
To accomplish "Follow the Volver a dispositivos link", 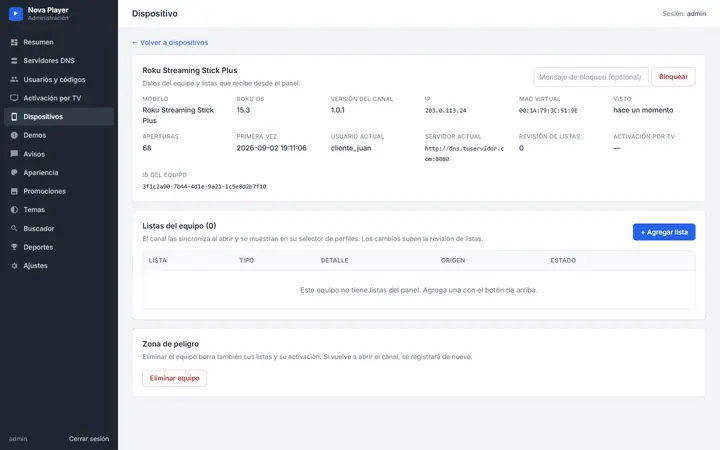I will (170, 42).
